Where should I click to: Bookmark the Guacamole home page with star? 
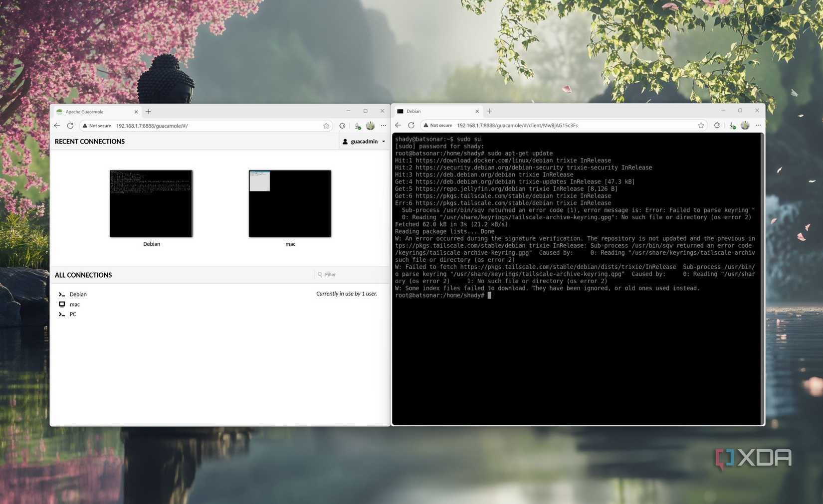(326, 126)
